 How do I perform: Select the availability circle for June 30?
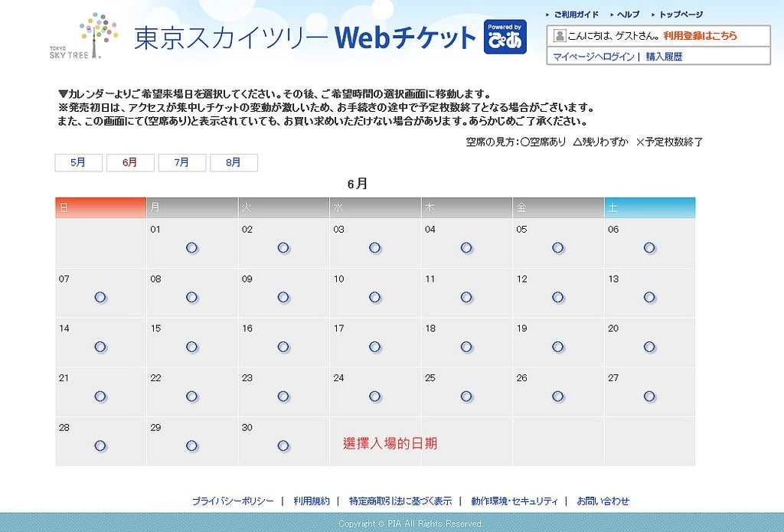pos(283,446)
